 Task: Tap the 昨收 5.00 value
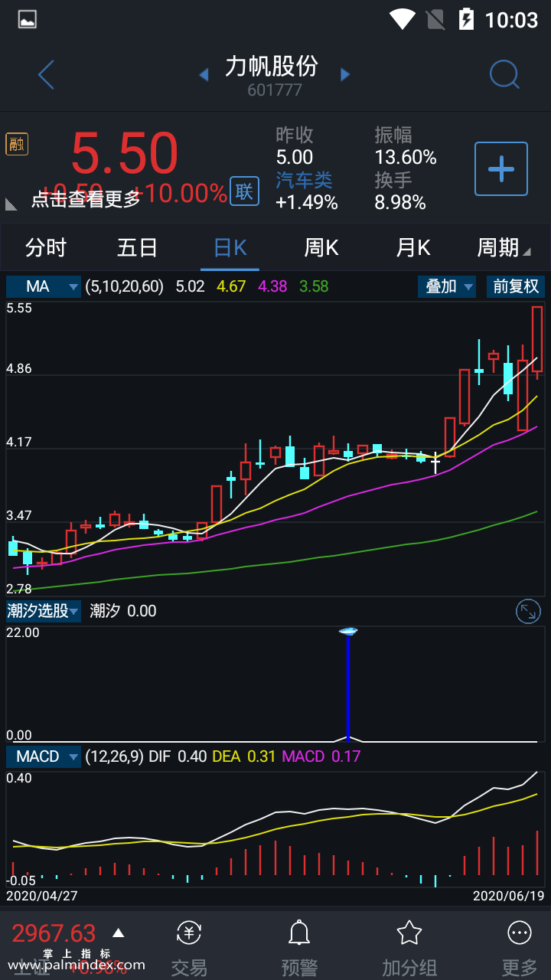pyautogui.click(x=295, y=158)
